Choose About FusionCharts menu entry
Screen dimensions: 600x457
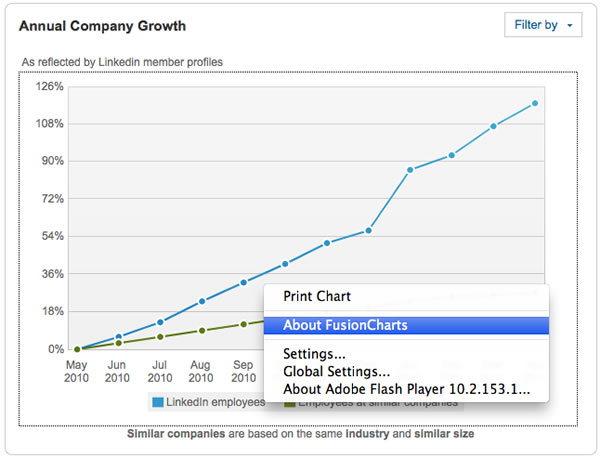tap(345, 325)
